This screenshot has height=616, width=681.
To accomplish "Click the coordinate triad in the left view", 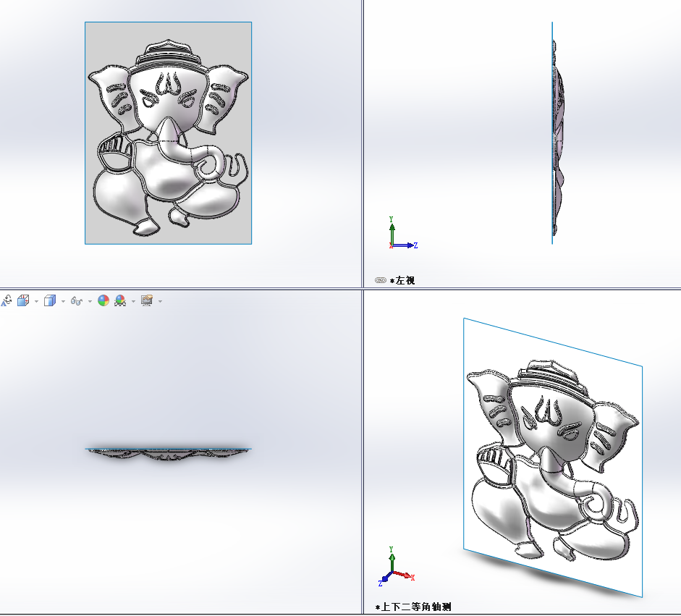I will (402, 234).
